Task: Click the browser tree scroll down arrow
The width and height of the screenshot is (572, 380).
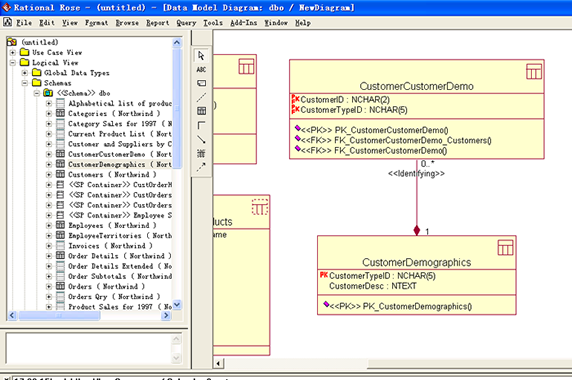Action: [x=177, y=305]
